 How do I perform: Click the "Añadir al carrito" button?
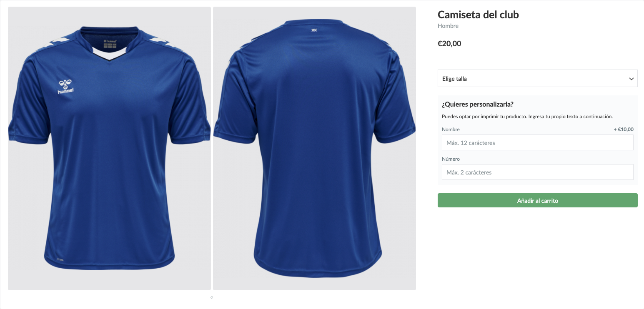point(537,200)
